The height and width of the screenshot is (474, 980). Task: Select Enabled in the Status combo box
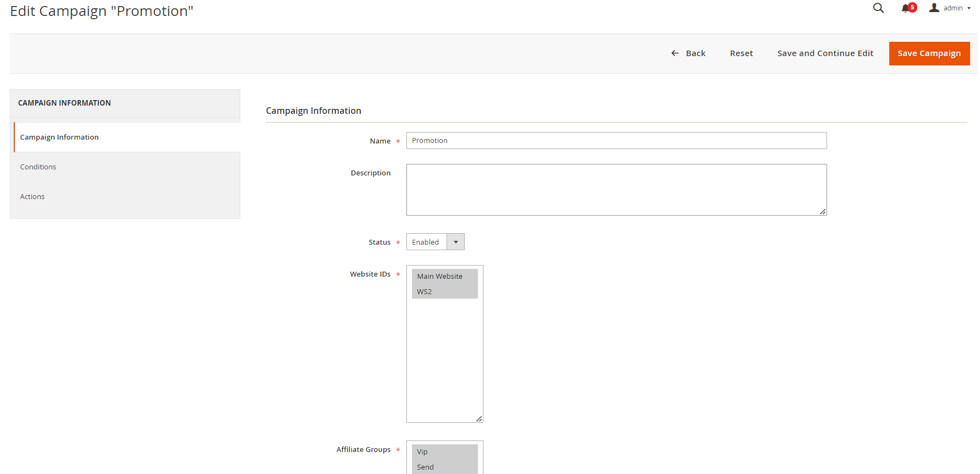(427, 242)
